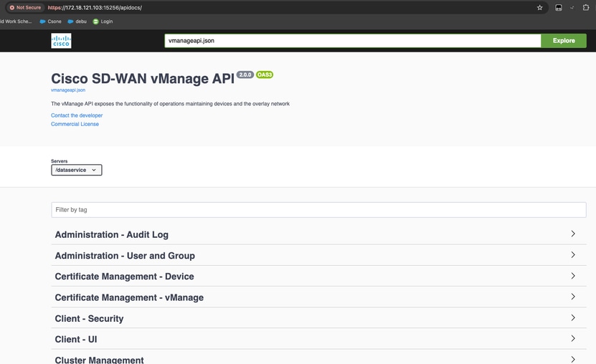The image size is (596, 364).
Task: Click the Not Secure warning badge
Action: [26, 8]
